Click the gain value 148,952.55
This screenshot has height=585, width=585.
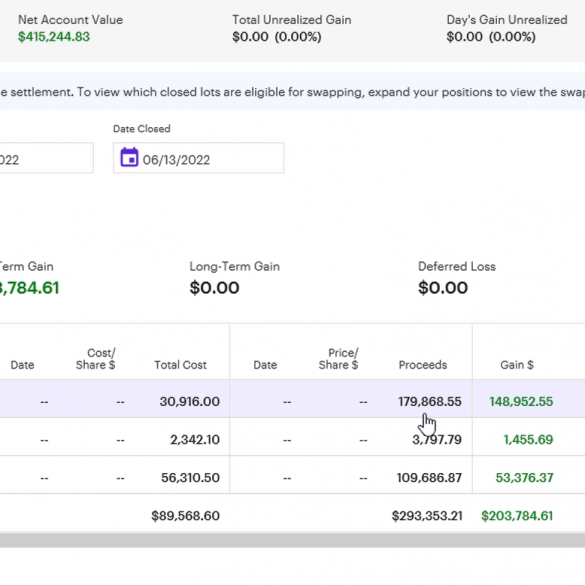(x=521, y=401)
